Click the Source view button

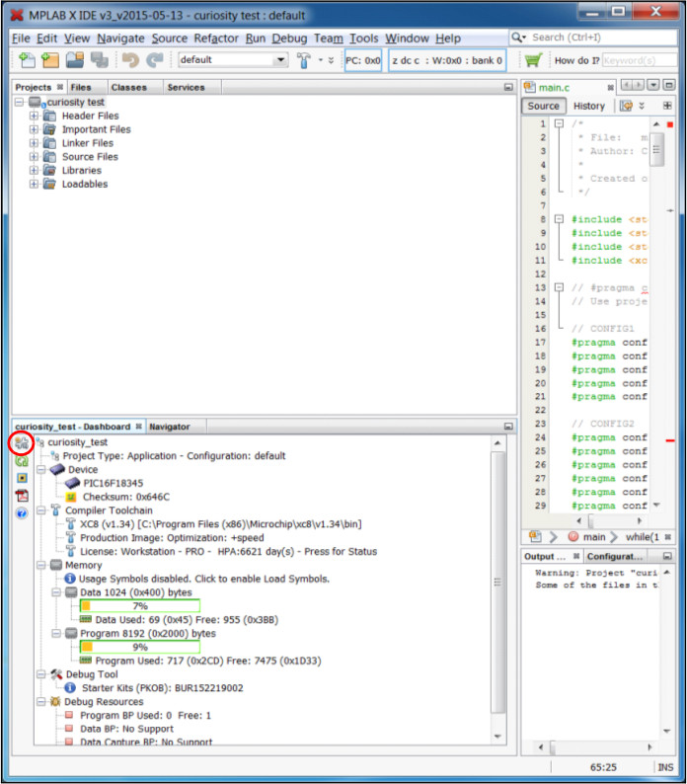click(x=544, y=106)
